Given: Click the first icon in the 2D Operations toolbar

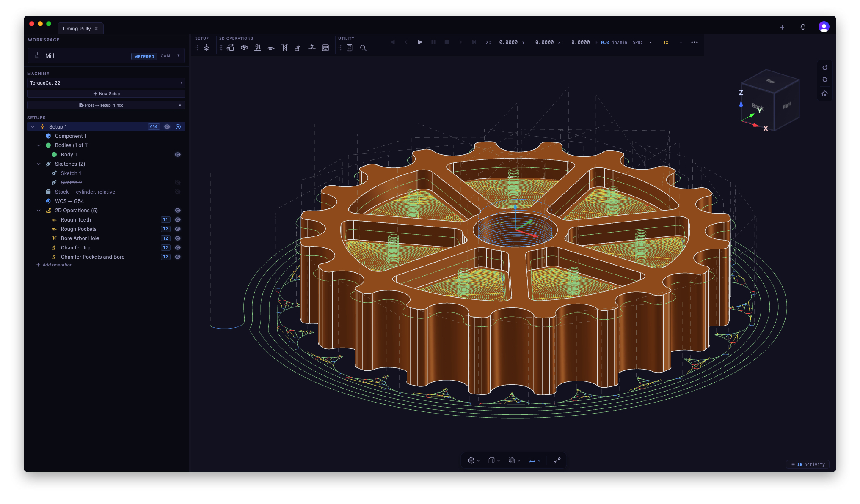Looking at the screenshot, I should click(231, 48).
